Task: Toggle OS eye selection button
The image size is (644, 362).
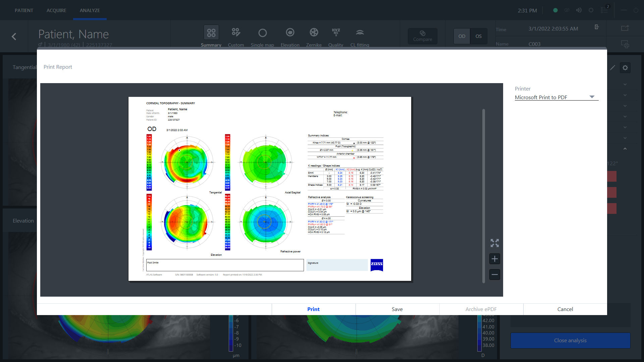Action: [x=478, y=36]
